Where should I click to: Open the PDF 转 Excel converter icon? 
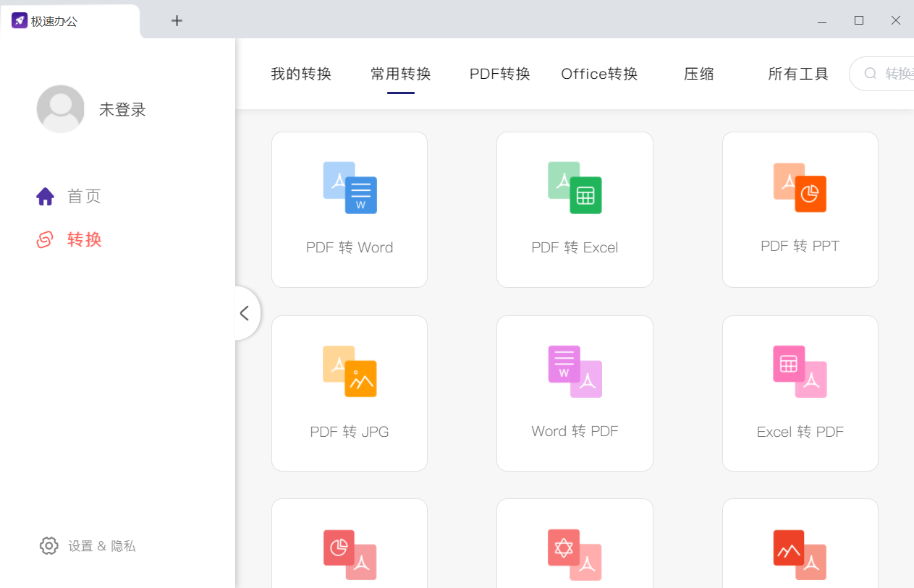pos(575,187)
